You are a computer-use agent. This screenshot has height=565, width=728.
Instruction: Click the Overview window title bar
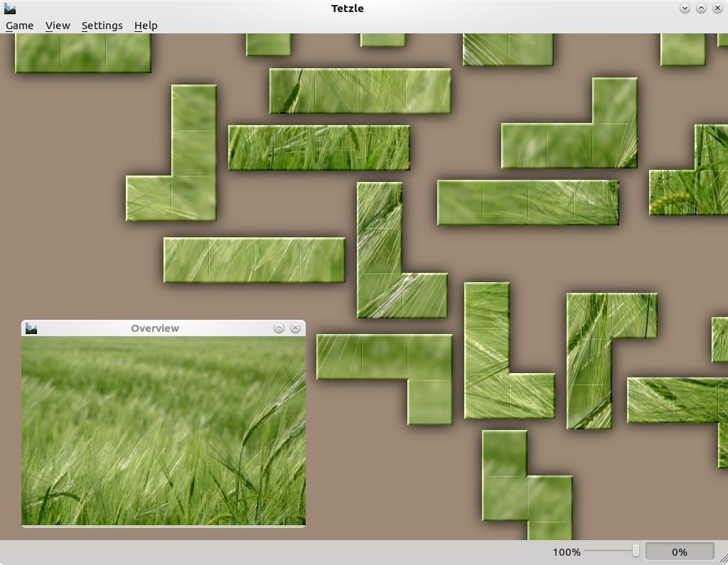pos(155,328)
